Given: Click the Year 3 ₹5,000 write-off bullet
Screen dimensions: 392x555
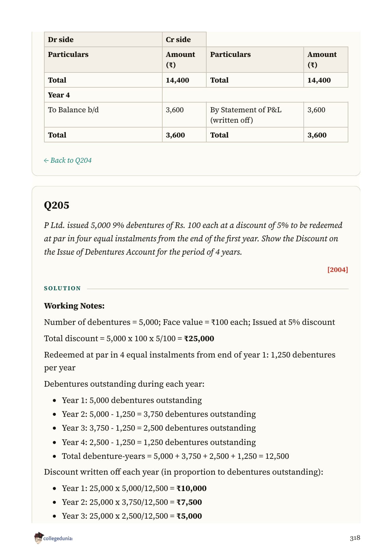Looking at the screenshot, I should (132, 516).
